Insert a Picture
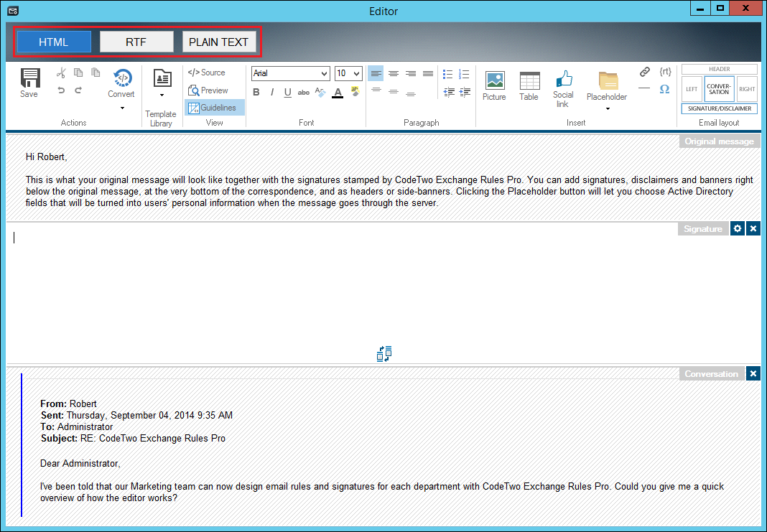 coord(495,85)
